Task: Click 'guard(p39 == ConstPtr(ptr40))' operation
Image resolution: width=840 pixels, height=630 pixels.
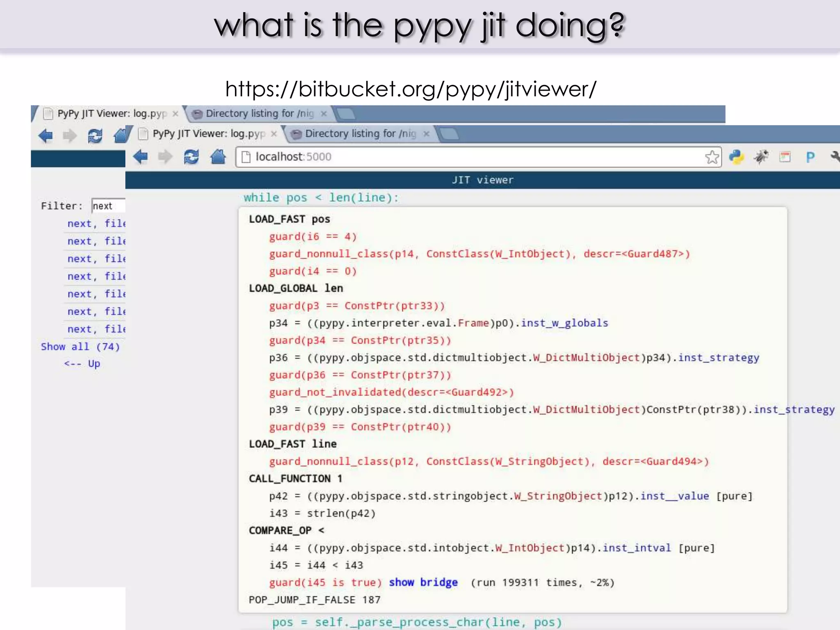Action: [x=360, y=427]
